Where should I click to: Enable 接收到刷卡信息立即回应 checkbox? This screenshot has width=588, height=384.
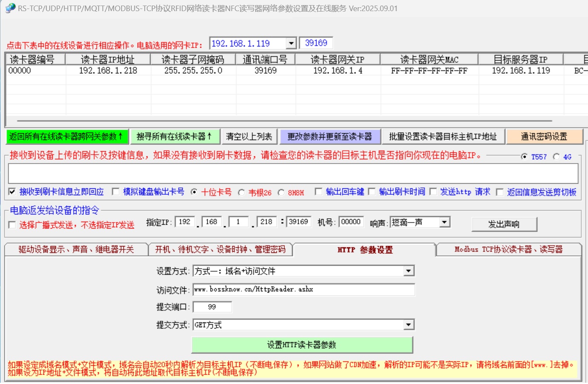(12, 192)
